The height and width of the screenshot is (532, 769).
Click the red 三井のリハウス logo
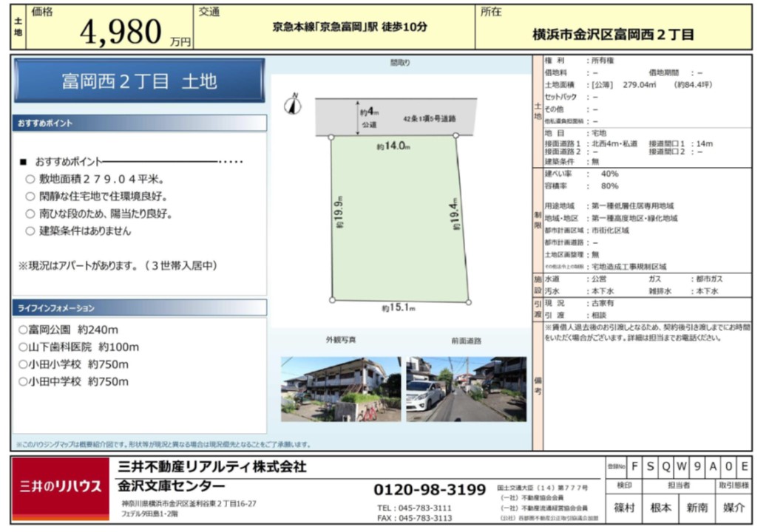(x=61, y=486)
